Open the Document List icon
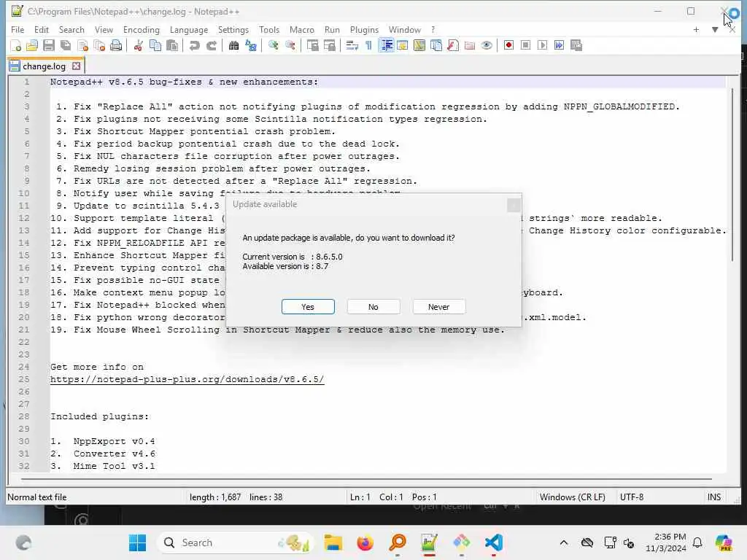 coord(436,46)
